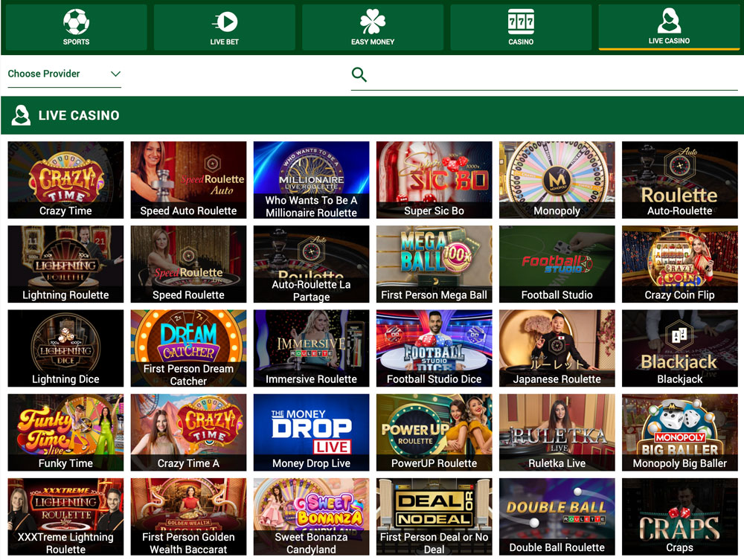The width and height of the screenshot is (744, 560).
Task: Select the Live Casino tab label
Action: tap(669, 41)
